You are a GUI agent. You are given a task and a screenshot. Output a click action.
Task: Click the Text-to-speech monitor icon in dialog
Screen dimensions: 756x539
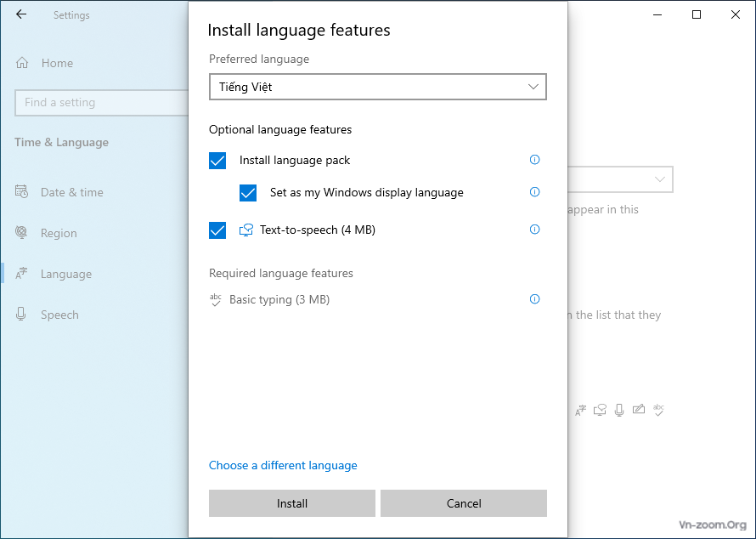[245, 230]
